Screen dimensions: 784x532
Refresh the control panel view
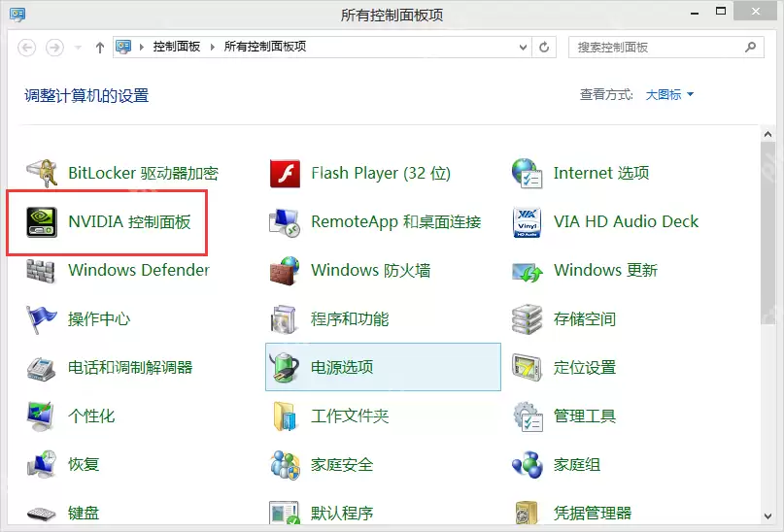pyautogui.click(x=544, y=48)
